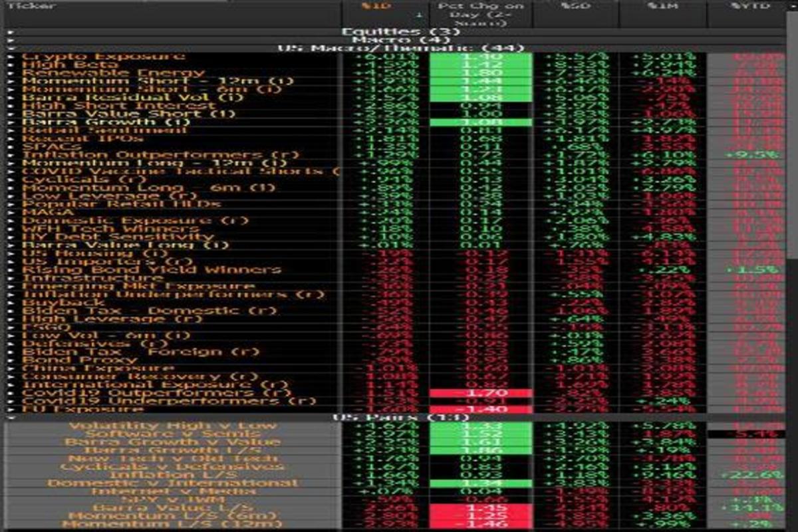The width and height of the screenshot is (798, 532).
Task: Collapse the US Macro/Thematic (44) section
Action: (11, 48)
